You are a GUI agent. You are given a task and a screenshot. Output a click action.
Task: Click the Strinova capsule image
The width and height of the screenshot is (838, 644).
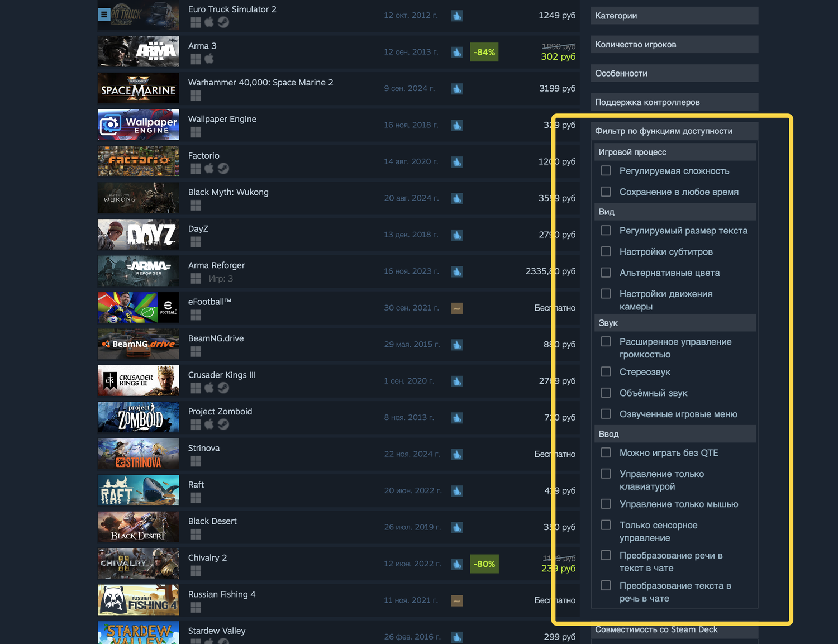139,454
